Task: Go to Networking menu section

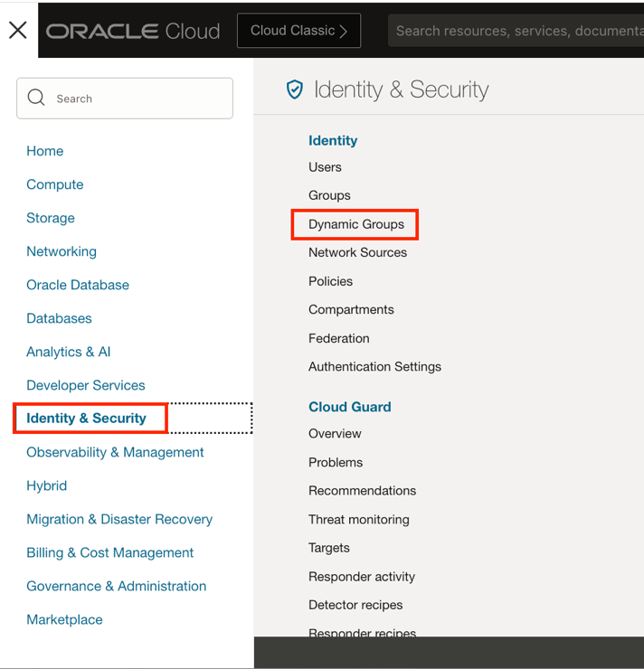Action: click(62, 251)
